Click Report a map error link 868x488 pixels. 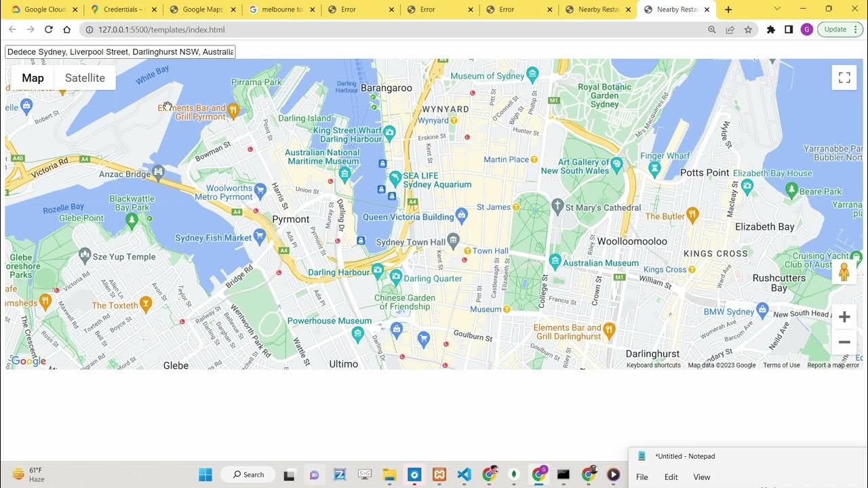pyautogui.click(x=833, y=365)
